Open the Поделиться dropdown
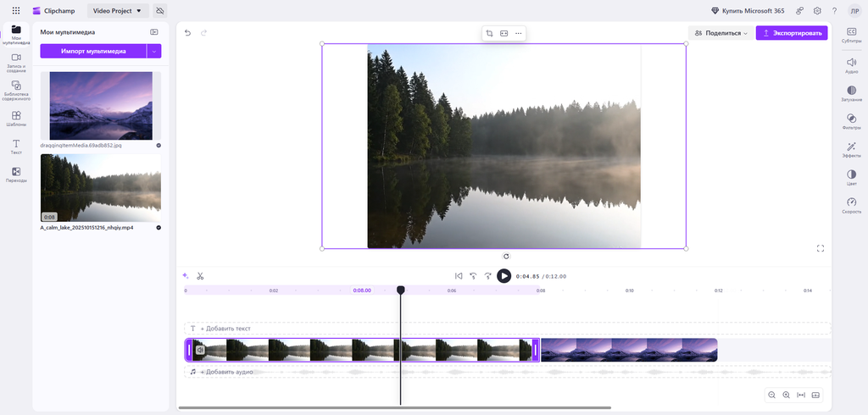 [x=721, y=33]
